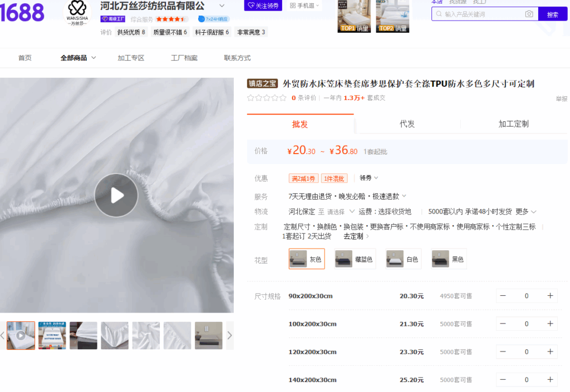
Task: Click the 关注领券 follow button
Action: 263,6
